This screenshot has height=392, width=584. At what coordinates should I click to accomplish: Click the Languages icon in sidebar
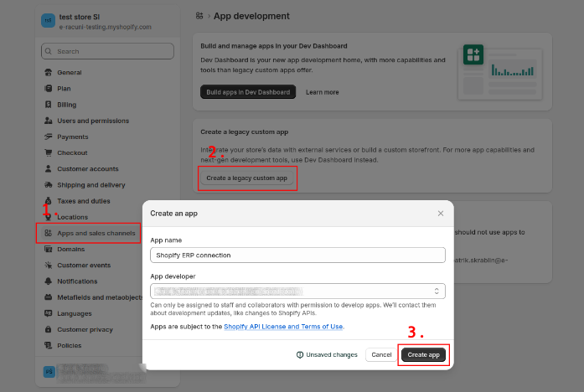[49, 313]
